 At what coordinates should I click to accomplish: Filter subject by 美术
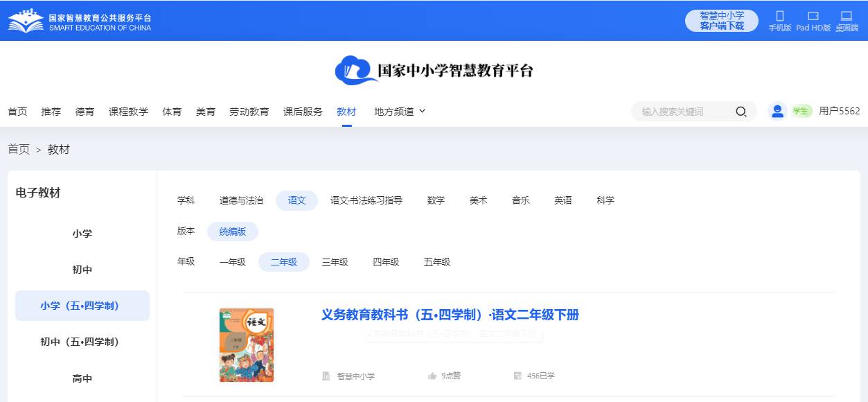478,200
